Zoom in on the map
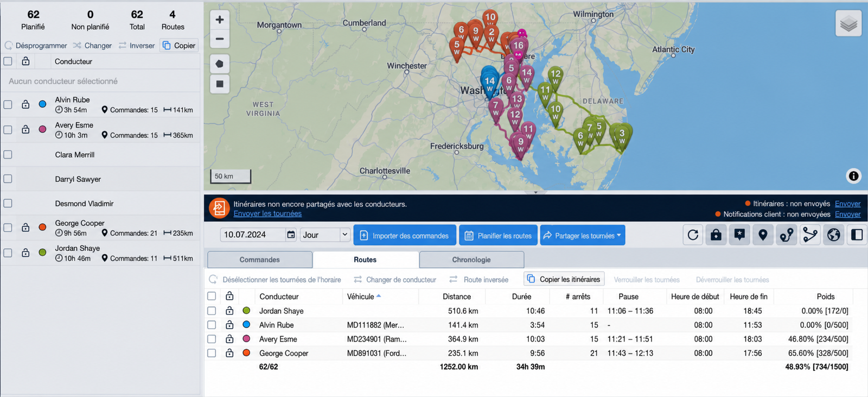This screenshot has width=868, height=397. 220,20
